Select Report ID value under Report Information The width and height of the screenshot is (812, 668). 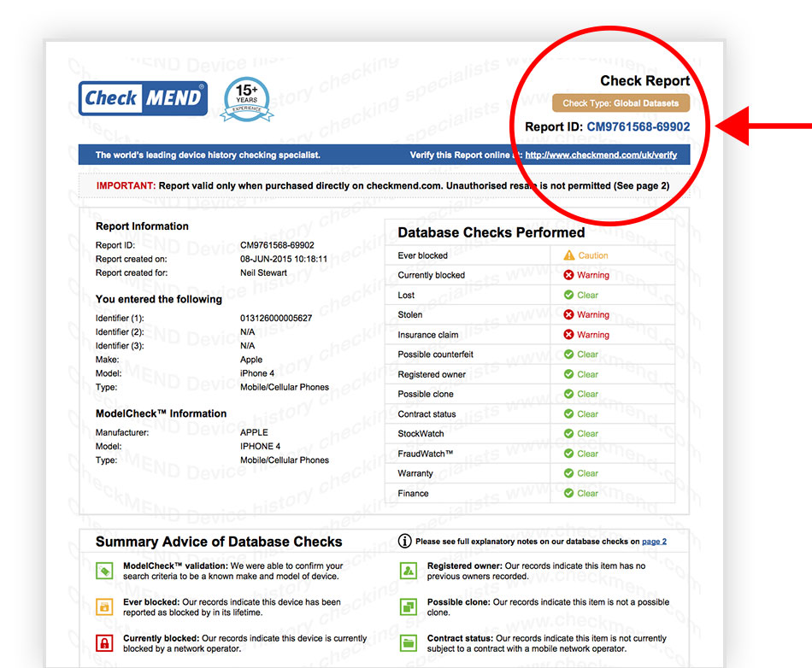[277, 245]
